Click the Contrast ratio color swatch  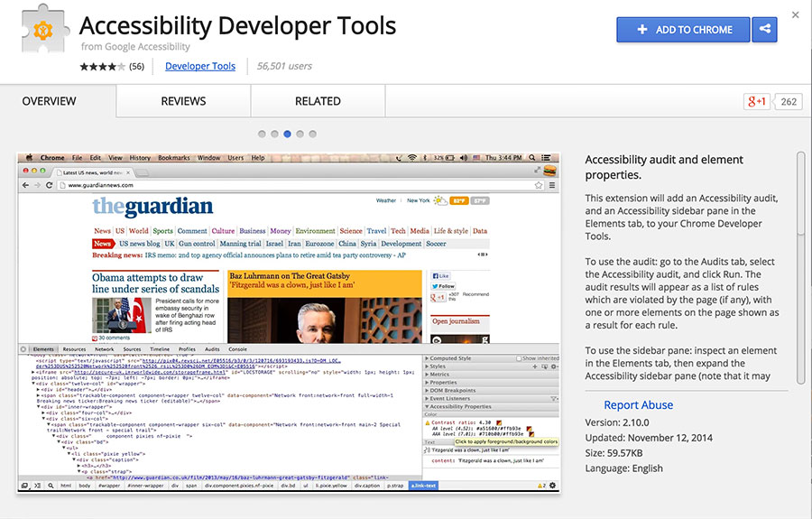[x=499, y=422]
